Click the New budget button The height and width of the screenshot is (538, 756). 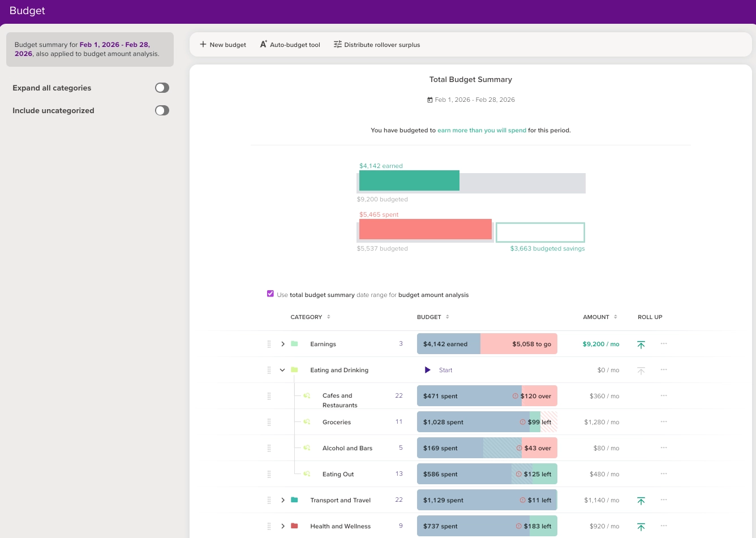[223, 45]
